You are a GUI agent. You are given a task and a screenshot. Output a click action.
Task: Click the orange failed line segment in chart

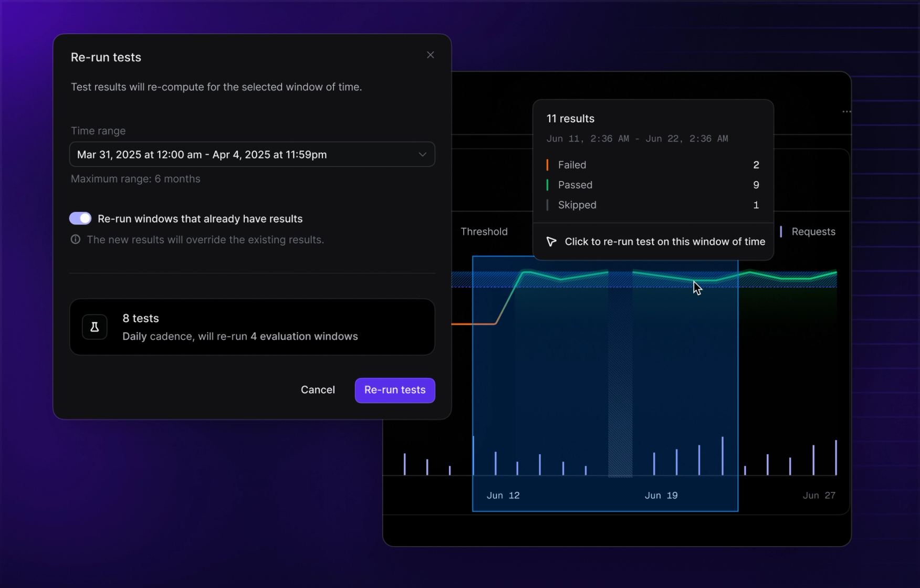473,324
